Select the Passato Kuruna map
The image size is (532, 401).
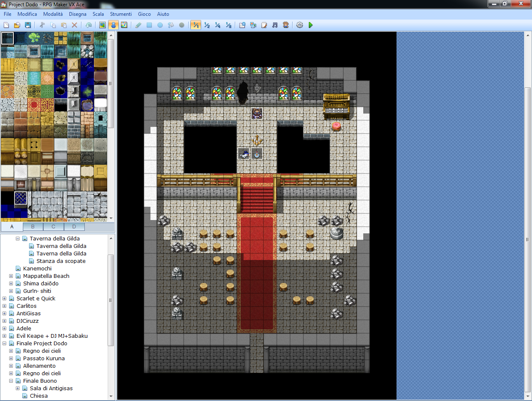tap(44, 359)
